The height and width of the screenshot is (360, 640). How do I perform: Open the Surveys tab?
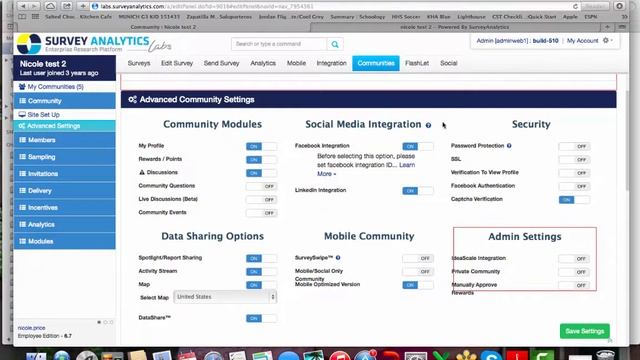(x=139, y=63)
